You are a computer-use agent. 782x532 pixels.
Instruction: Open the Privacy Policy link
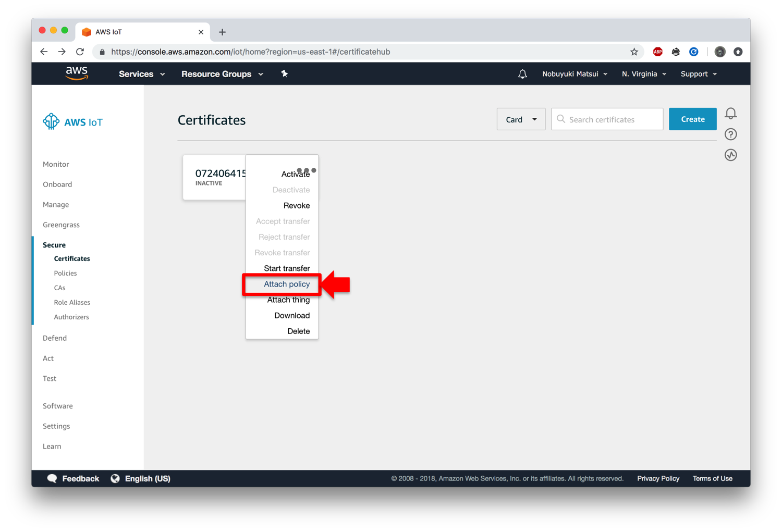[658, 478]
